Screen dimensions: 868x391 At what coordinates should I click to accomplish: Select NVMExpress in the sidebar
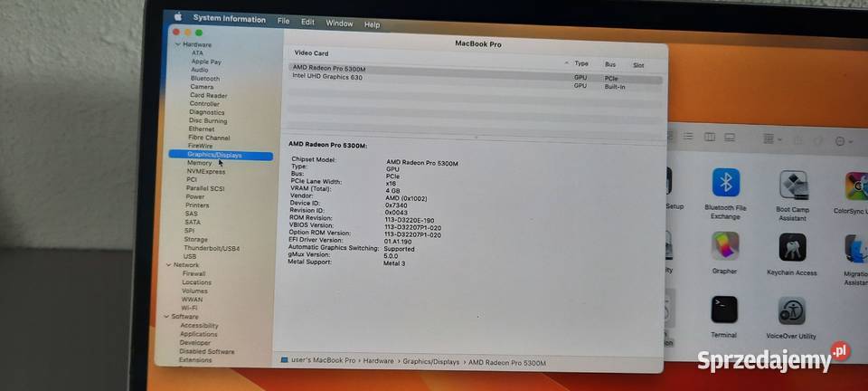pos(206,172)
